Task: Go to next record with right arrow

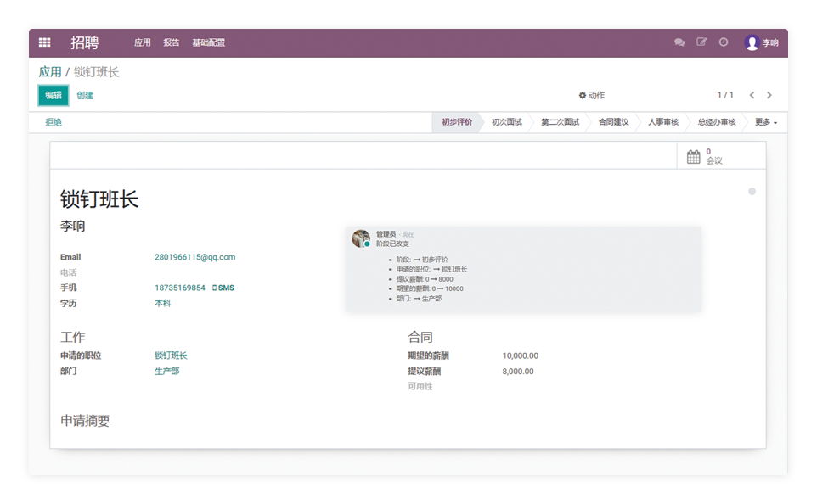Action: coord(769,95)
